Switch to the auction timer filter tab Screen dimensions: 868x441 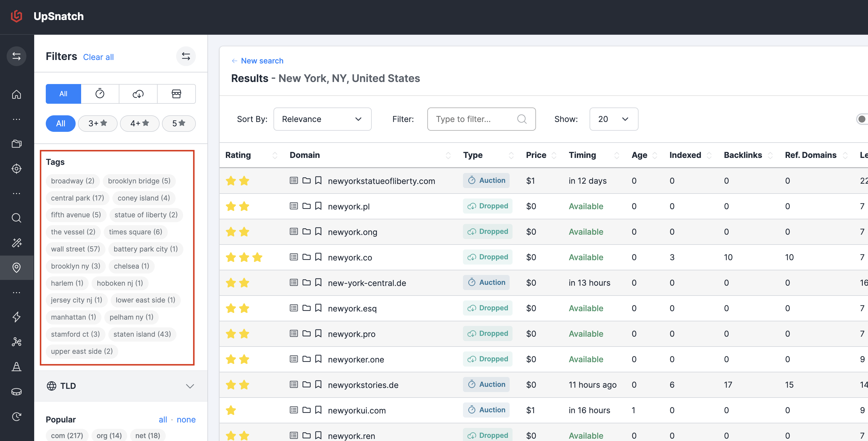coord(100,94)
